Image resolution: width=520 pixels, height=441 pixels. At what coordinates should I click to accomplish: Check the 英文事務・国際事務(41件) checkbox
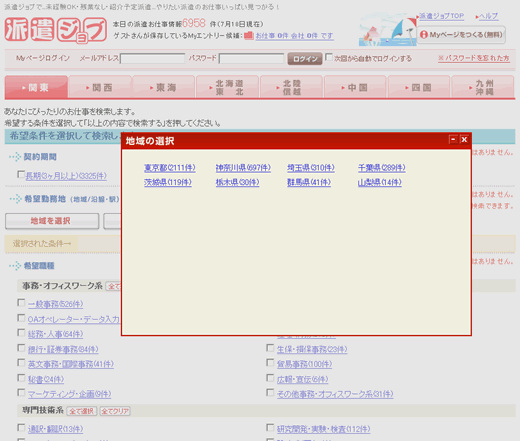[21, 363]
